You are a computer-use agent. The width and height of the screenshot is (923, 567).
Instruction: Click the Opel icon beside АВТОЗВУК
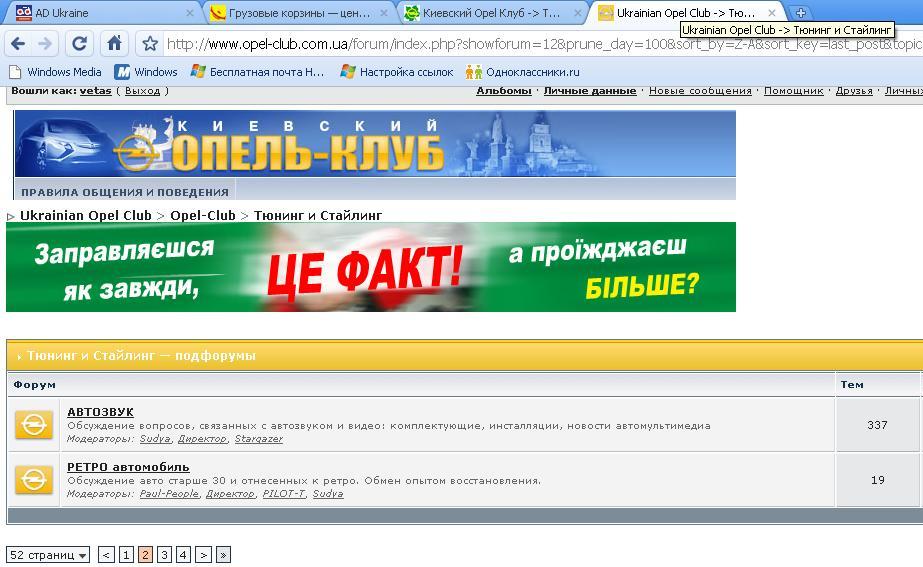pyautogui.click(x=34, y=425)
